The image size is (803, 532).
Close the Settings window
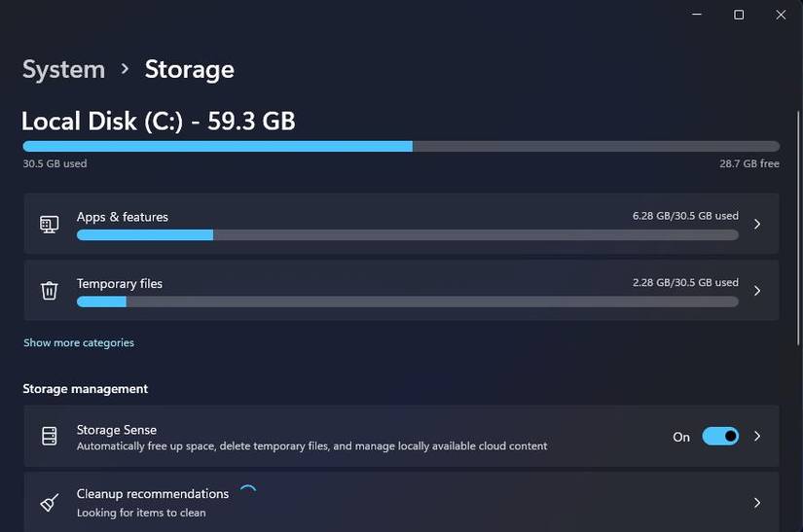(x=782, y=15)
